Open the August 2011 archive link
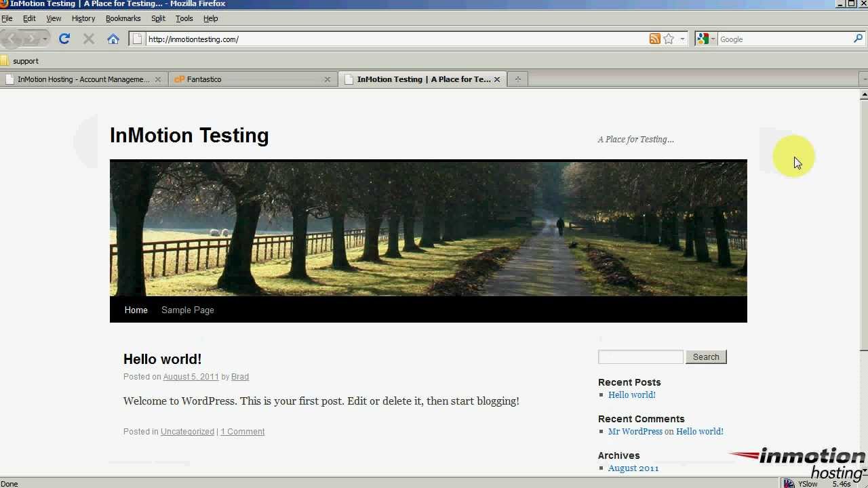The width and height of the screenshot is (868, 488). coord(633,468)
